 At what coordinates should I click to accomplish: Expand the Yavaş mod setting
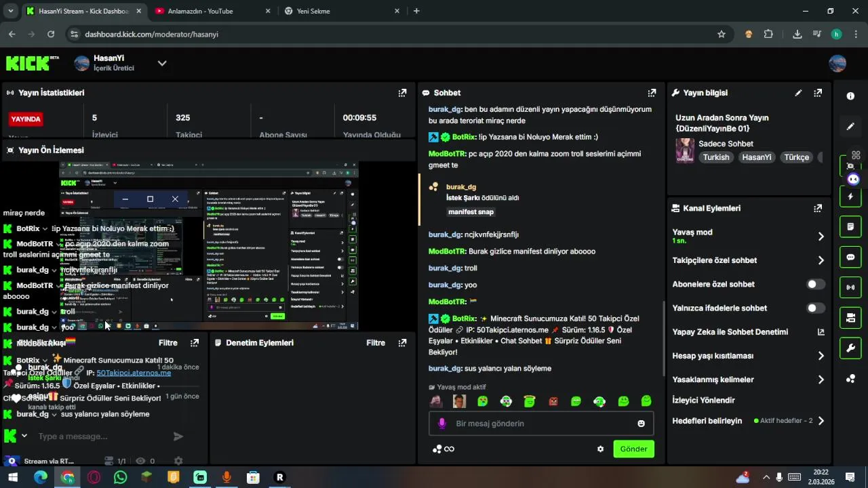coord(821,237)
